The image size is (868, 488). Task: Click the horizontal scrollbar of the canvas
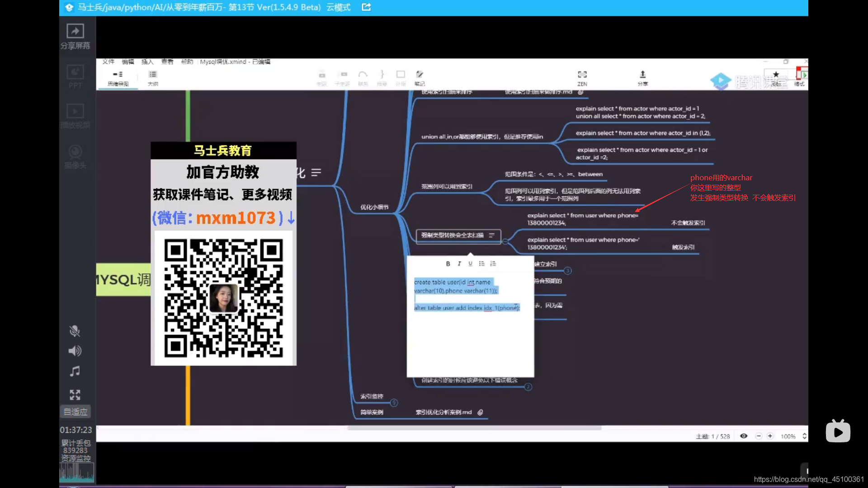(474, 428)
